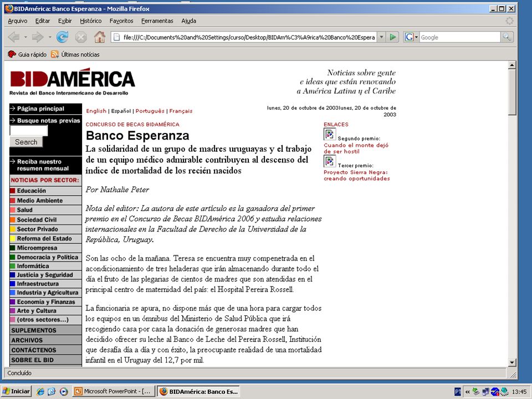Open Cuando el monte dejó de ser hostil link
Image resolution: width=532 pixels, height=399 pixels.
pos(356,149)
